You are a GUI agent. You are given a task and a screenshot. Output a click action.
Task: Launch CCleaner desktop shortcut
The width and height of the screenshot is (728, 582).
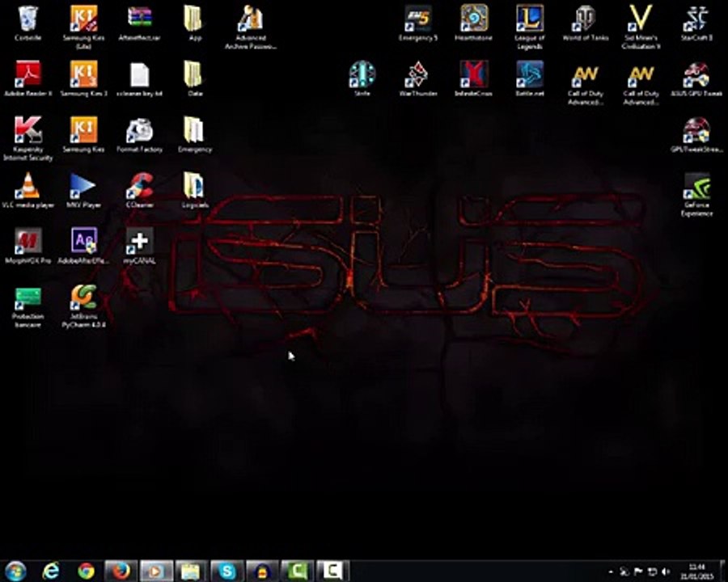click(139, 190)
